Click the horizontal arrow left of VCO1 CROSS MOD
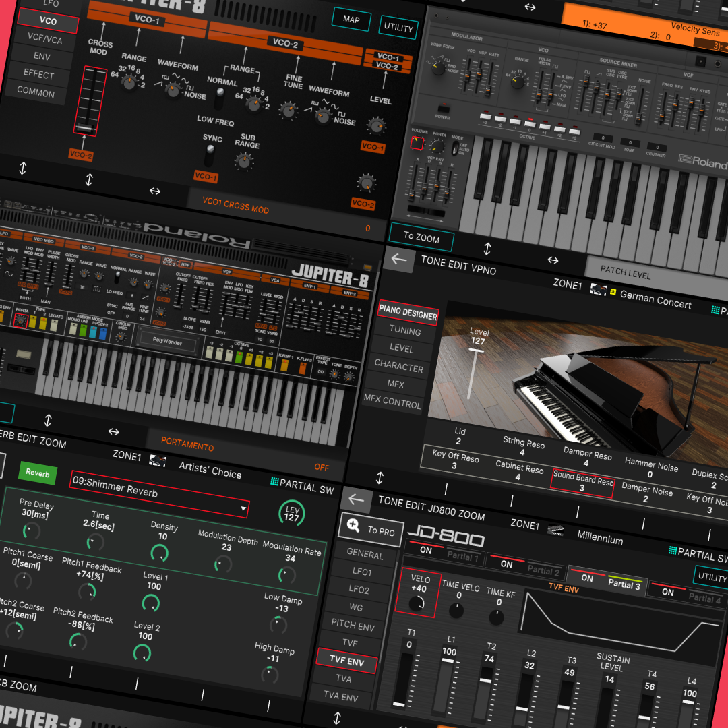The height and width of the screenshot is (728, 728). pyautogui.click(x=154, y=191)
